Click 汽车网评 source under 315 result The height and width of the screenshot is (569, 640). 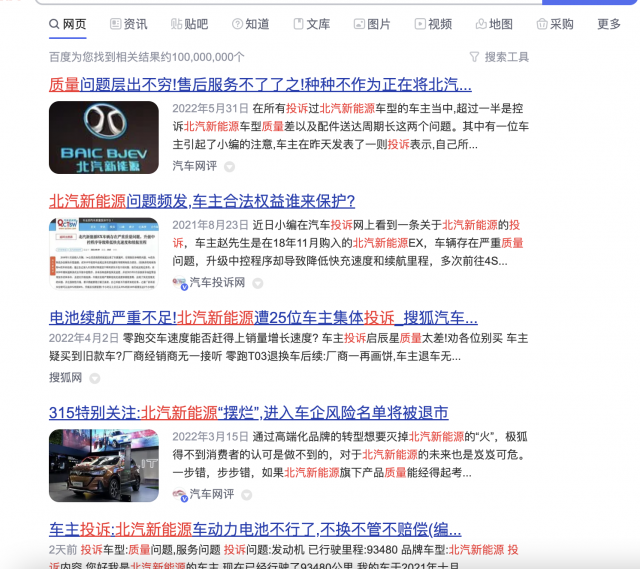(212, 494)
